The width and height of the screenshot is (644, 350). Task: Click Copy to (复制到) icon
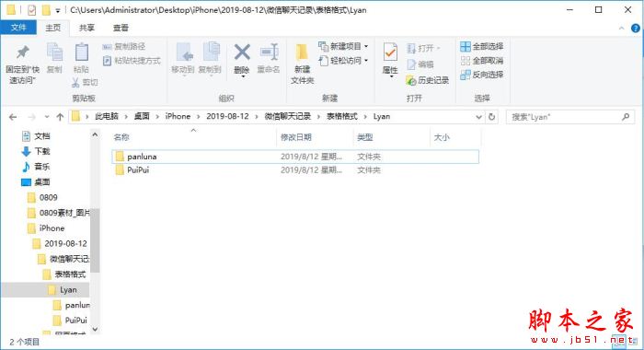211,52
